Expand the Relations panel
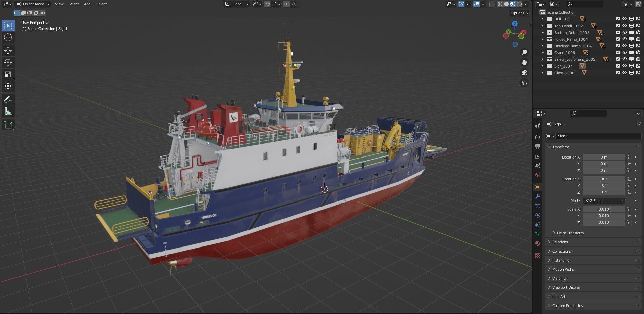Image resolution: width=644 pixels, height=314 pixels. [x=593, y=242]
